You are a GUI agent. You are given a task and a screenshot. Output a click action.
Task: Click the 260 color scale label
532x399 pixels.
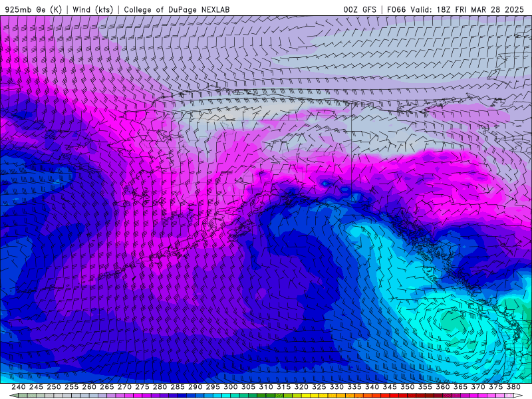click(x=89, y=387)
